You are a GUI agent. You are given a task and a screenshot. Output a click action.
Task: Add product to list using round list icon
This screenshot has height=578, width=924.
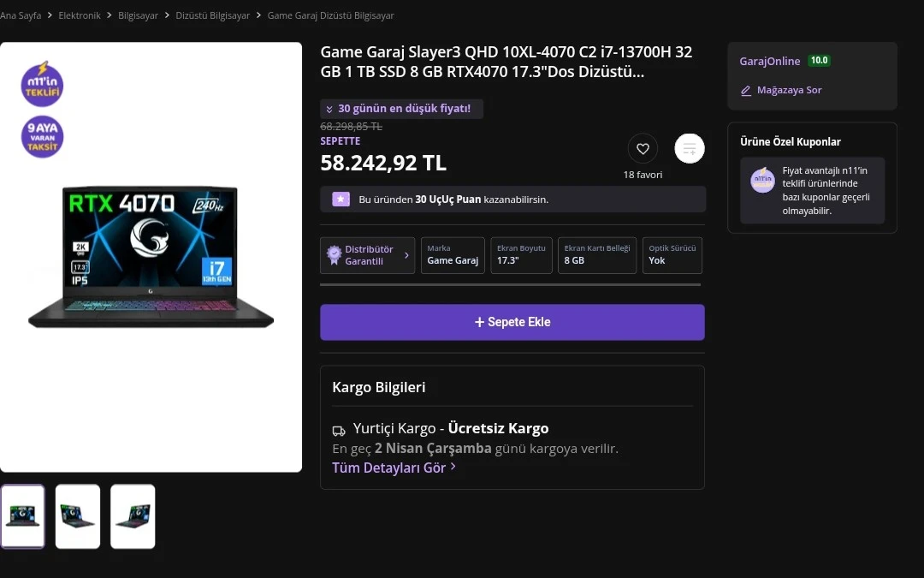pos(690,149)
